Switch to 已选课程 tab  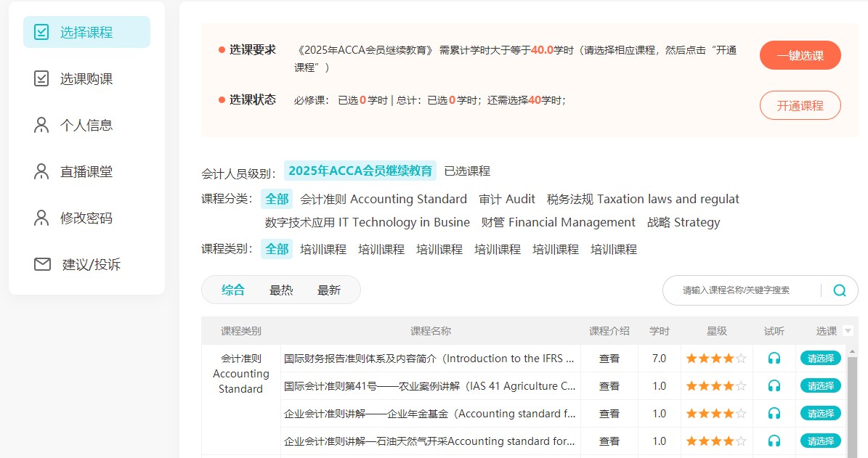coord(467,171)
